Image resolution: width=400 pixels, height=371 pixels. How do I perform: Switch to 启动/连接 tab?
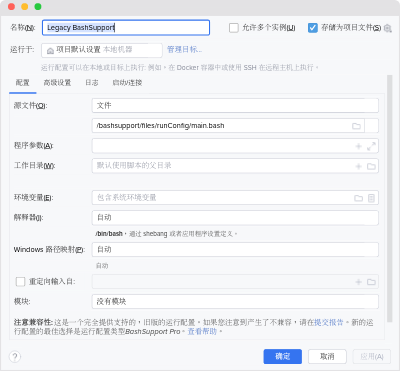click(127, 83)
